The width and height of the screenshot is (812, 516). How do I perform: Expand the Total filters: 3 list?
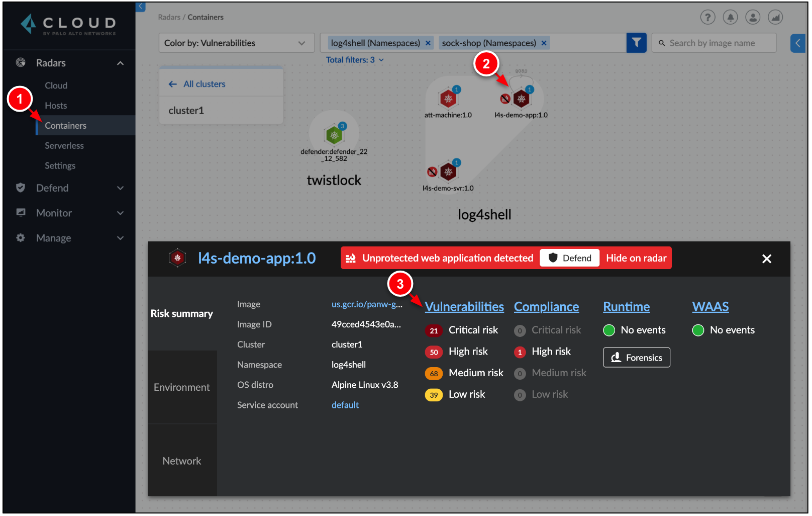point(355,60)
